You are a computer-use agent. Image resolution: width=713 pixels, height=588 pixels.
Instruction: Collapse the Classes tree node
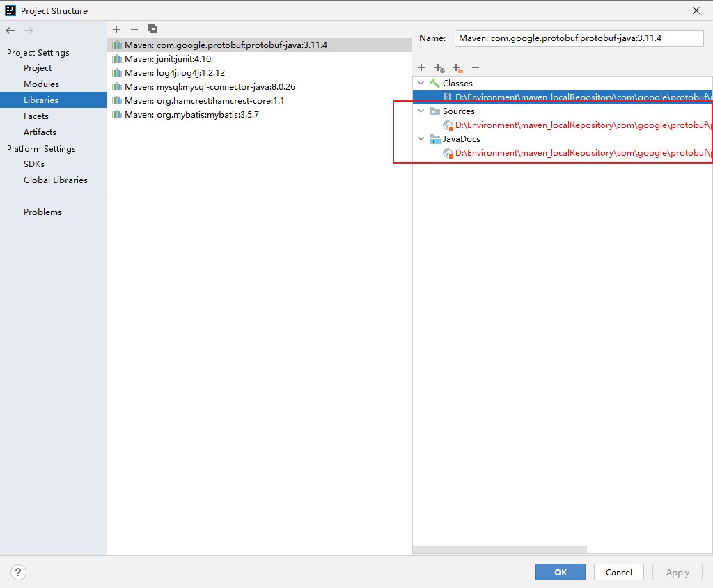click(x=421, y=84)
